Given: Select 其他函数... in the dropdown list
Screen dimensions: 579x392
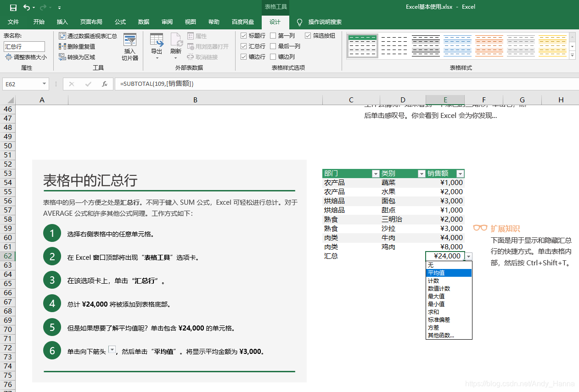Looking at the screenshot, I should (449, 335).
